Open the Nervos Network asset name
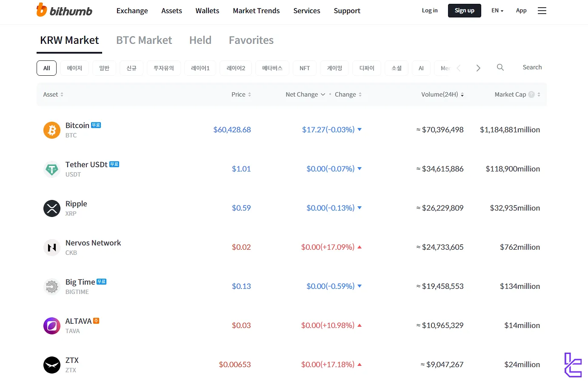 coord(93,243)
